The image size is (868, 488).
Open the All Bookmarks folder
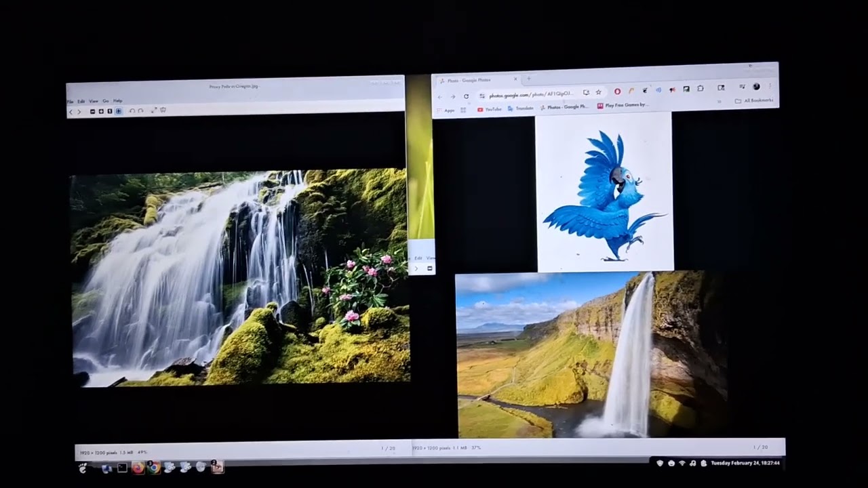[753, 100]
